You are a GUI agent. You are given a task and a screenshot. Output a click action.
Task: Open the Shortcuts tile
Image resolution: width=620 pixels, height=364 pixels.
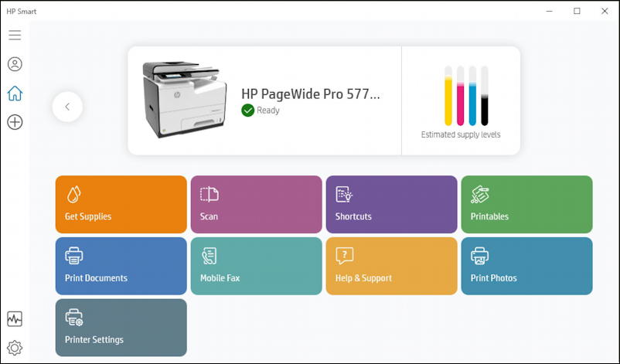click(x=391, y=204)
